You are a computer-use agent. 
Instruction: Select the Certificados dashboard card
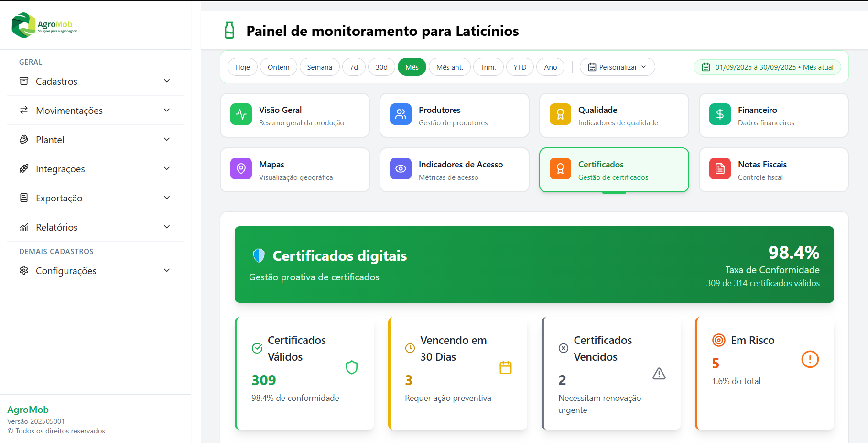[614, 170]
